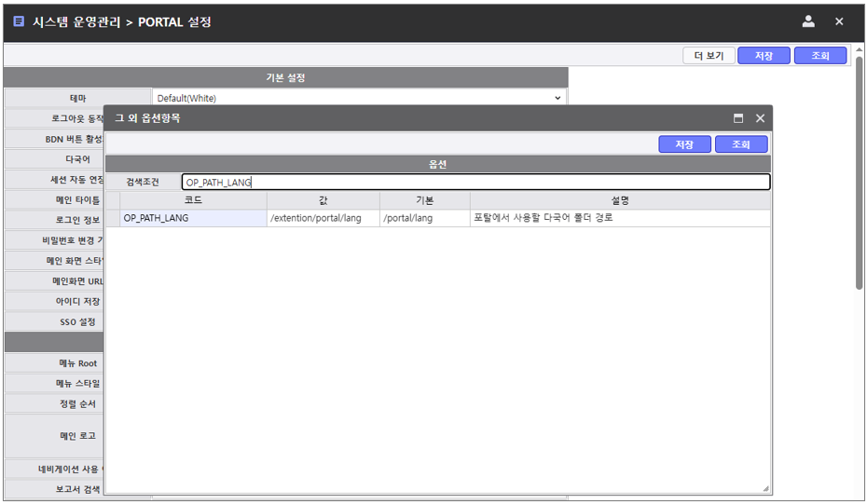Click the dialog's bottom-right resize grip
Viewport: 867px width, 504px height.
pos(765,488)
